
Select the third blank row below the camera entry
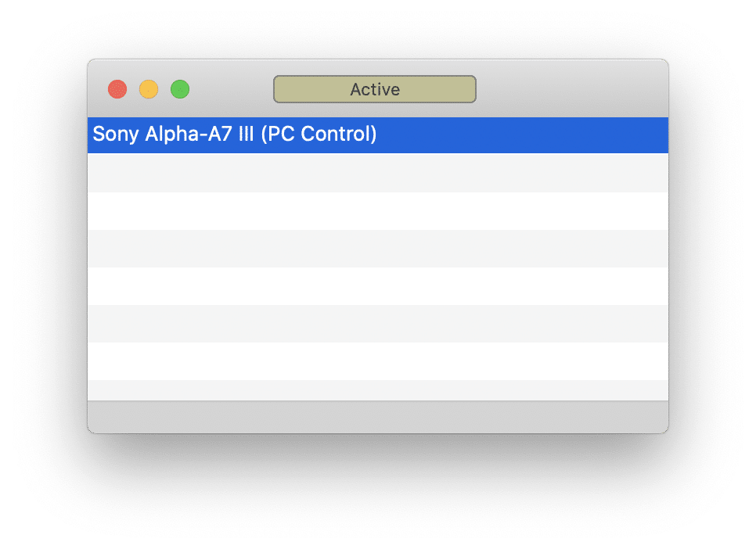coord(377,248)
